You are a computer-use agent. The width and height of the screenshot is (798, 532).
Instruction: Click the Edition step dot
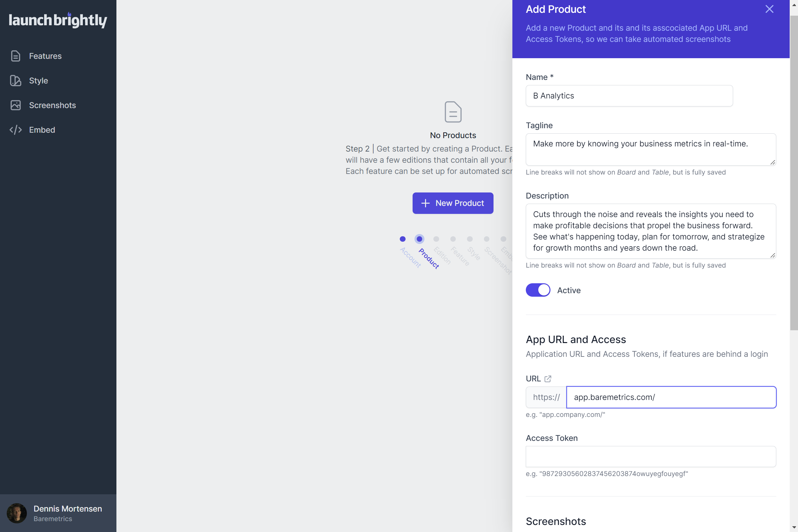tap(436, 239)
